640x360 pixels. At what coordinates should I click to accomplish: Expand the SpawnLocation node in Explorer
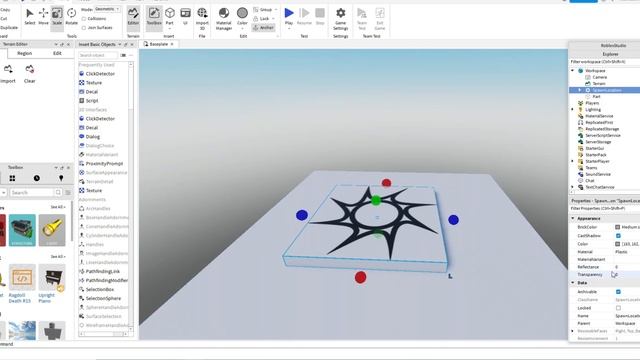pyautogui.click(x=580, y=90)
